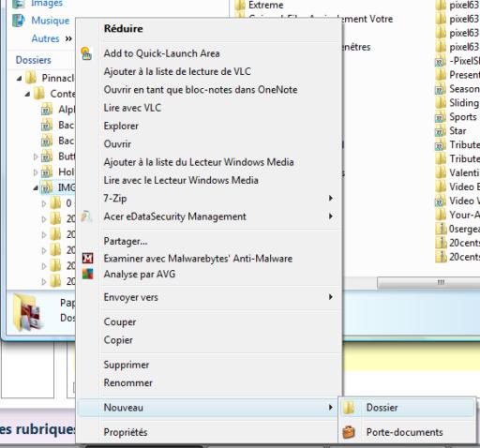Click the horizontal scrollbar in file list
480x448 pixels.
(428, 283)
